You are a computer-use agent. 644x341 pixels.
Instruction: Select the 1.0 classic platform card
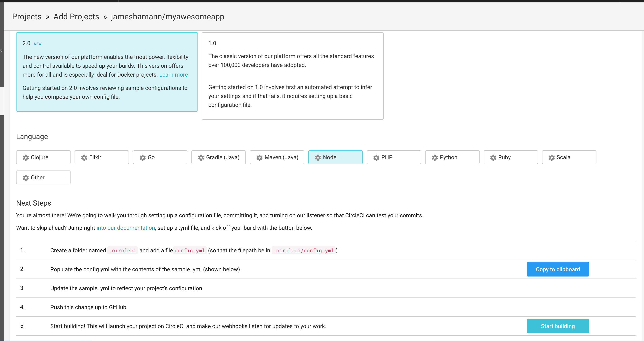(293, 76)
